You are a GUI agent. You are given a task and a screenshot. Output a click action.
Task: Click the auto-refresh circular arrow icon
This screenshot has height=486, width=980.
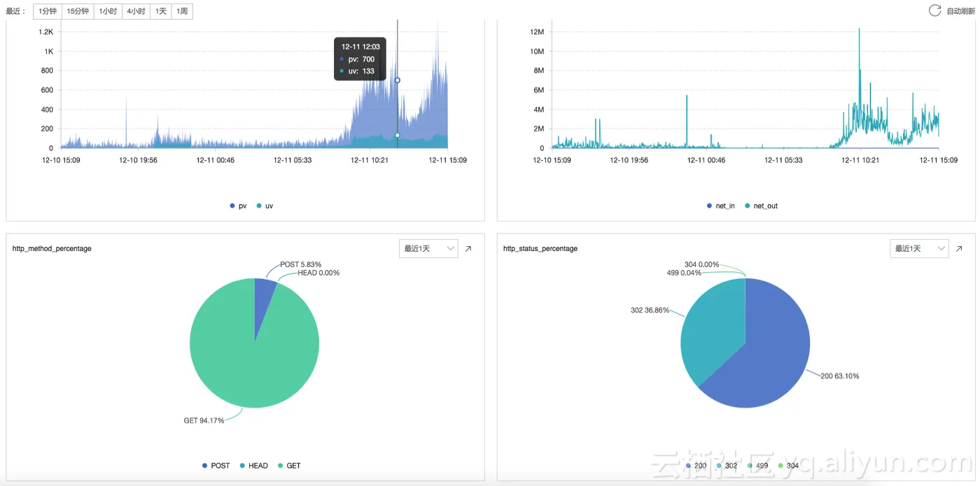[x=934, y=10]
